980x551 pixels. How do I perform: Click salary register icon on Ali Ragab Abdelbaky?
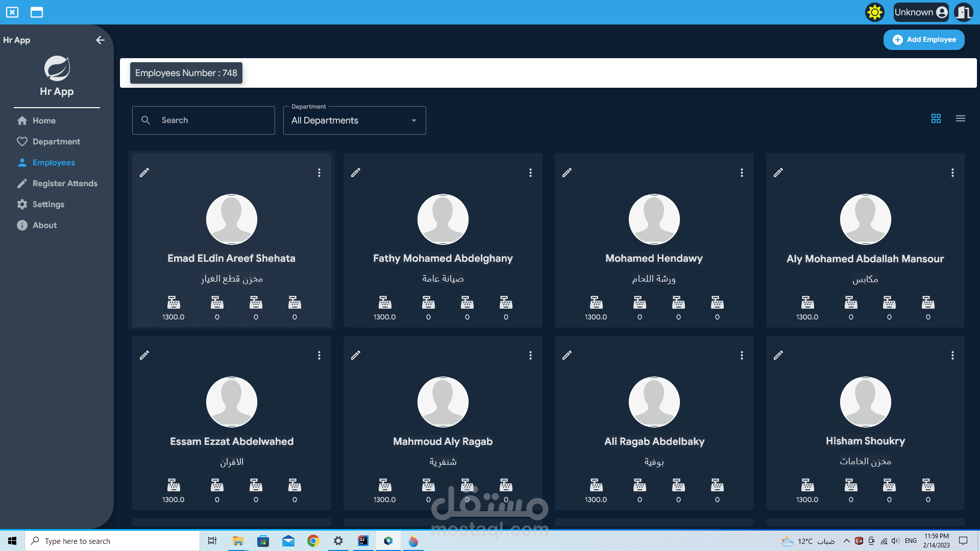pyautogui.click(x=596, y=485)
